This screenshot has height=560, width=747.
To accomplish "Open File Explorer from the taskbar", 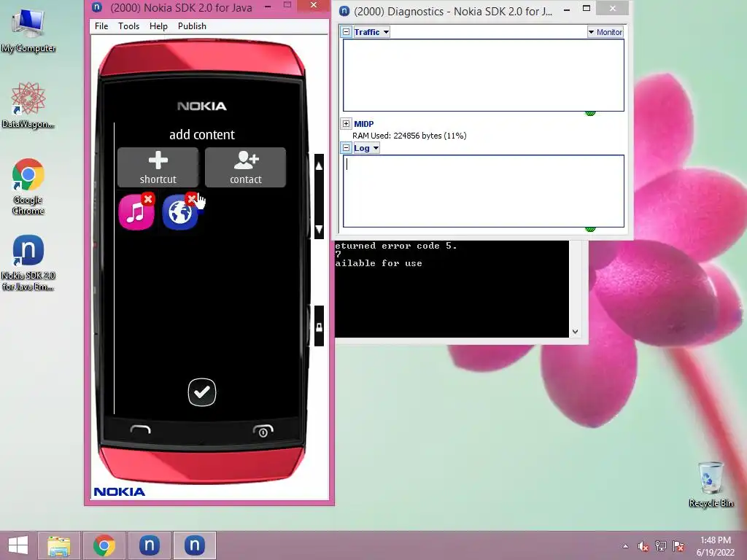I will (59, 545).
